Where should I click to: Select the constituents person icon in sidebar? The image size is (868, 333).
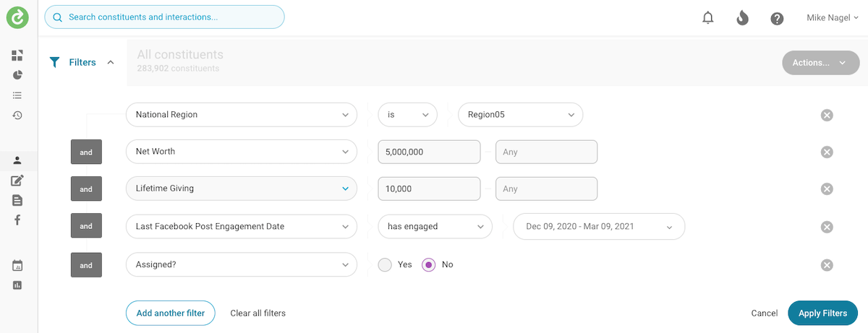pos(17,160)
